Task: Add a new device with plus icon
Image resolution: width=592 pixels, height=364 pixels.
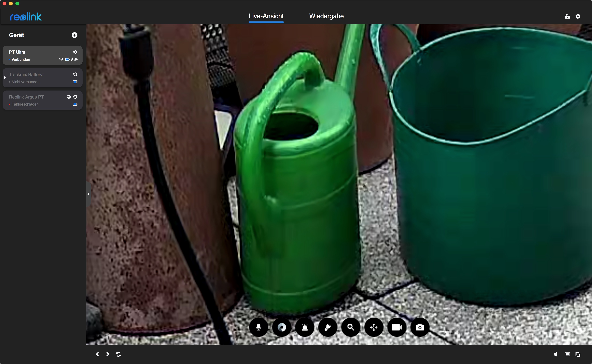Action: [x=74, y=35]
